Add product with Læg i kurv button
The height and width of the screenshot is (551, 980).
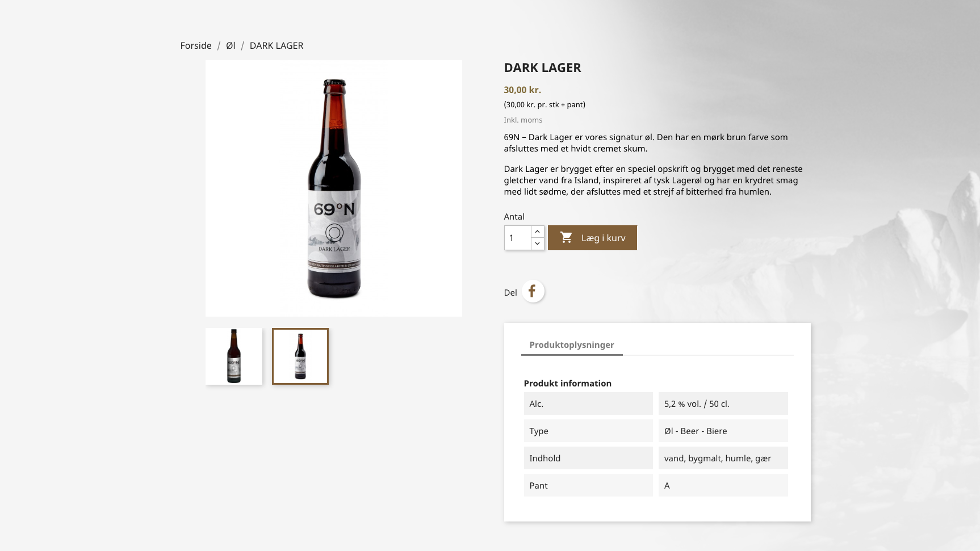point(592,238)
